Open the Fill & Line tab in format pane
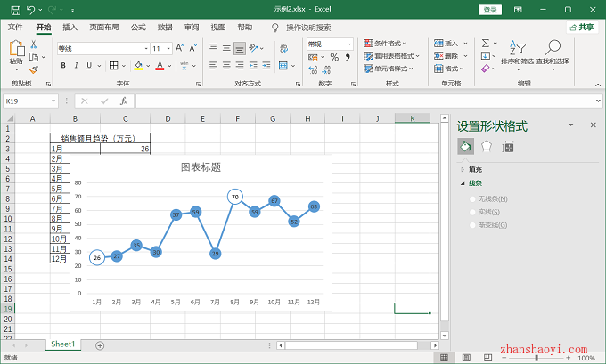606x364 pixels. point(466,147)
